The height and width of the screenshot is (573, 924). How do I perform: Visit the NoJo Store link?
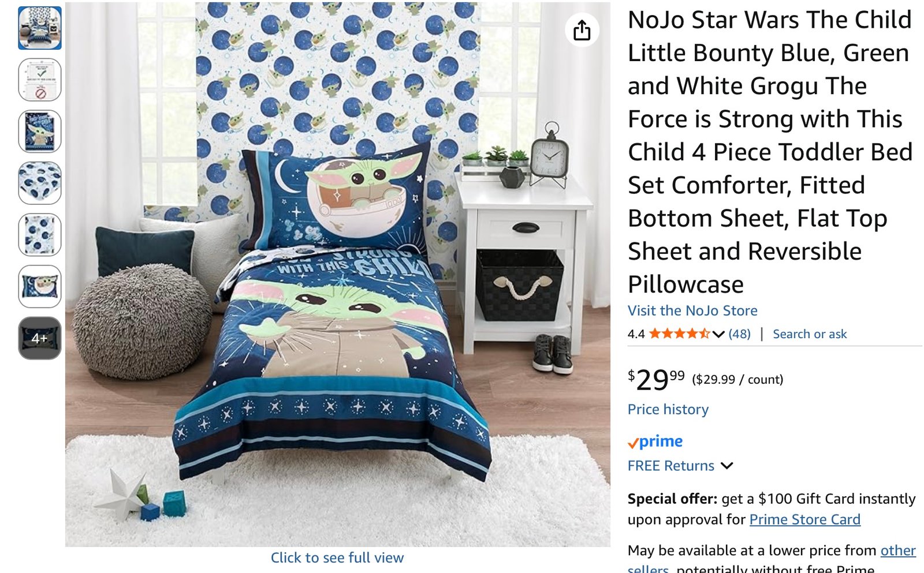(x=692, y=310)
